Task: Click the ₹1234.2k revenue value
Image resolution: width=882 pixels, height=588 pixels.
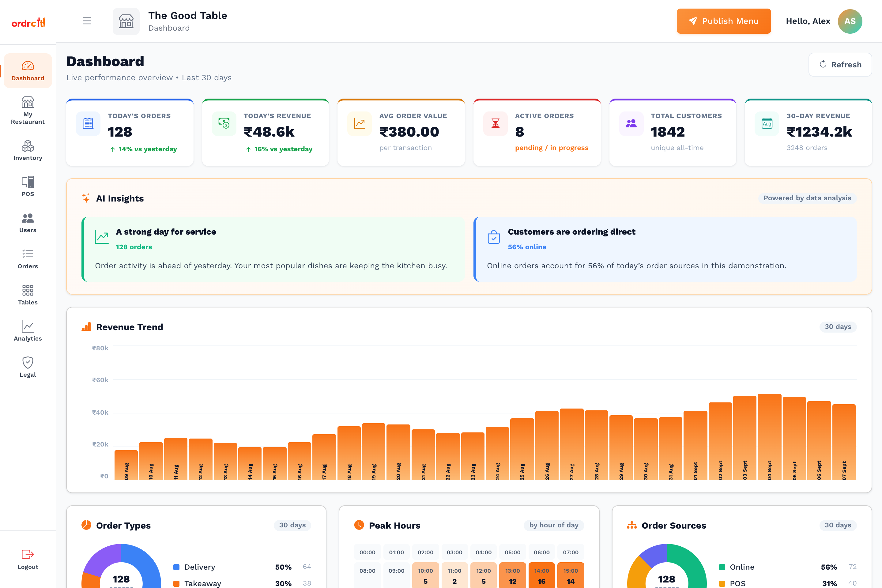Action: tap(819, 132)
